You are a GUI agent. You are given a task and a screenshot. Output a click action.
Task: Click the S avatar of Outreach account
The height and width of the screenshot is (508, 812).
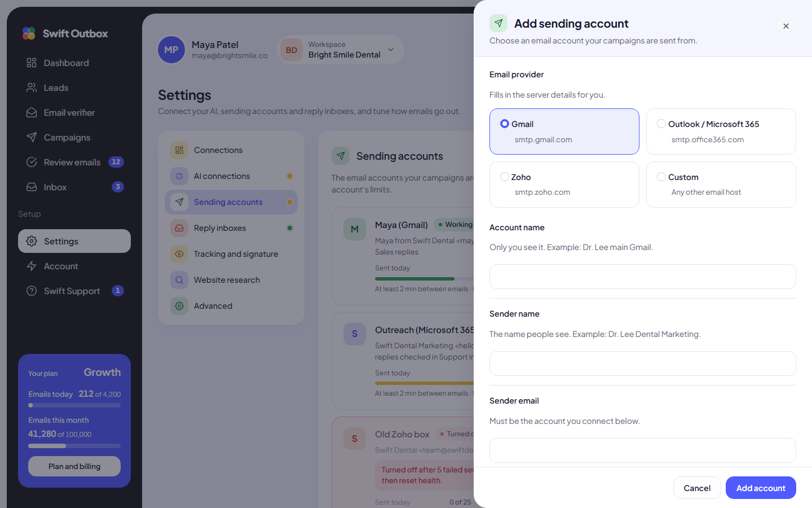(x=355, y=334)
